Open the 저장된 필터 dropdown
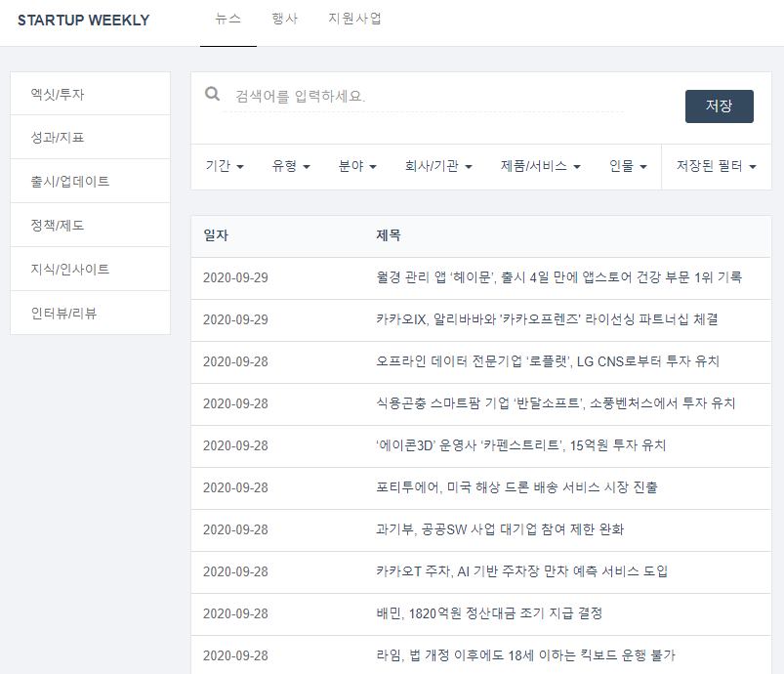The image size is (784, 674). click(x=716, y=166)
